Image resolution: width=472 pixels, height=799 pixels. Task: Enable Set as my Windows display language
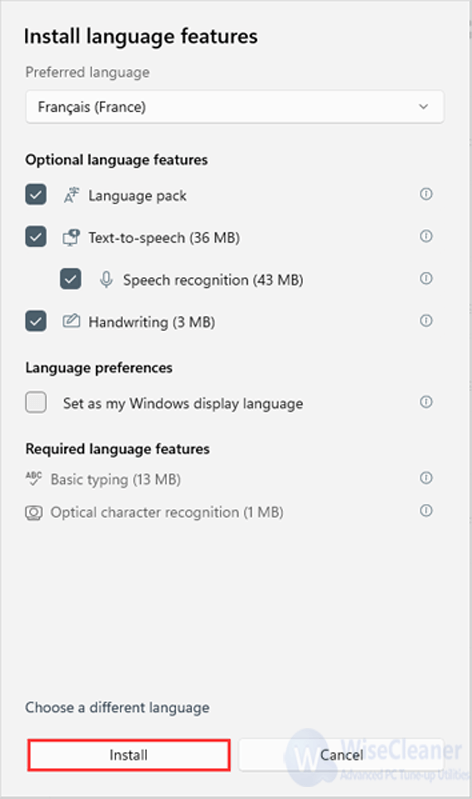click(x=36, y=403)
